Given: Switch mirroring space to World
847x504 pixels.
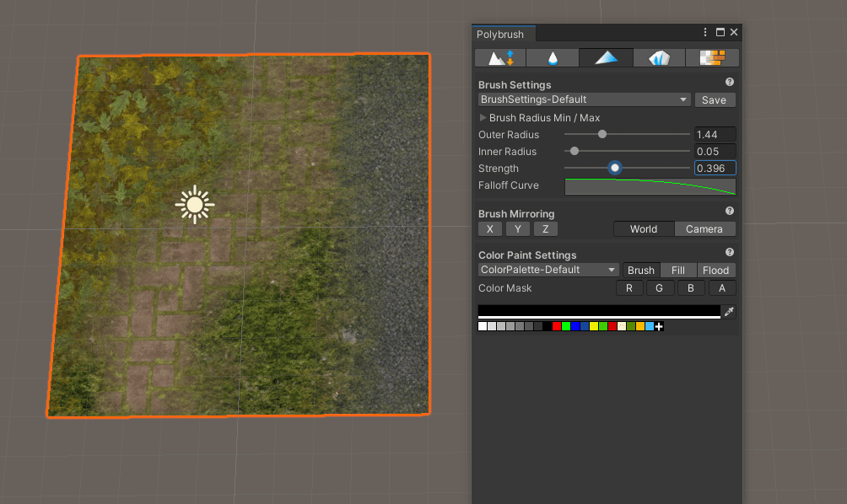Looking at the screenshot, I should (644, 228).
